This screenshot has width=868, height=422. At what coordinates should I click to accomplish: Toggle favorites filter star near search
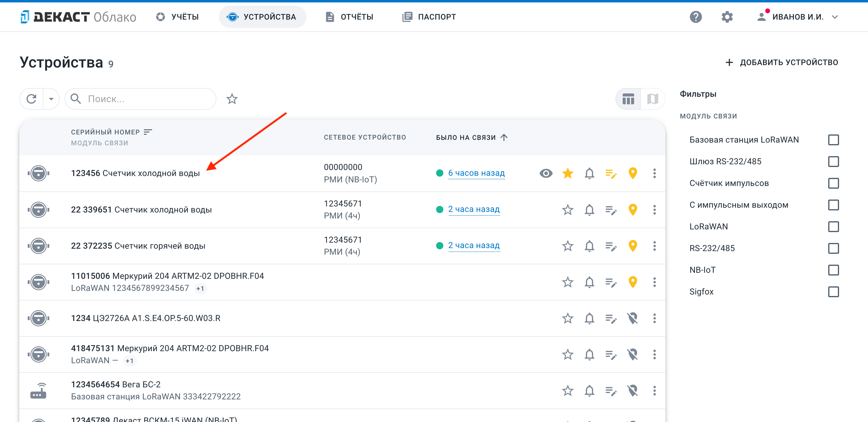point(232,99)
